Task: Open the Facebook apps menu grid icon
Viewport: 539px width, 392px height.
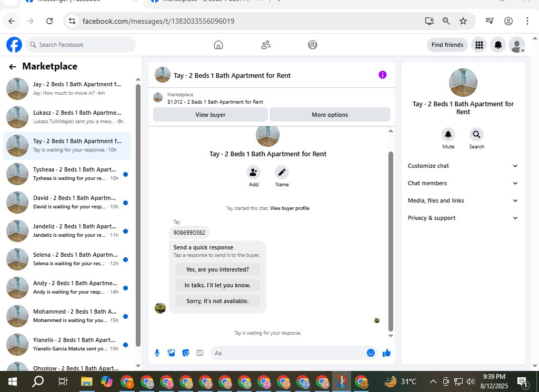Action: (479, 45)
